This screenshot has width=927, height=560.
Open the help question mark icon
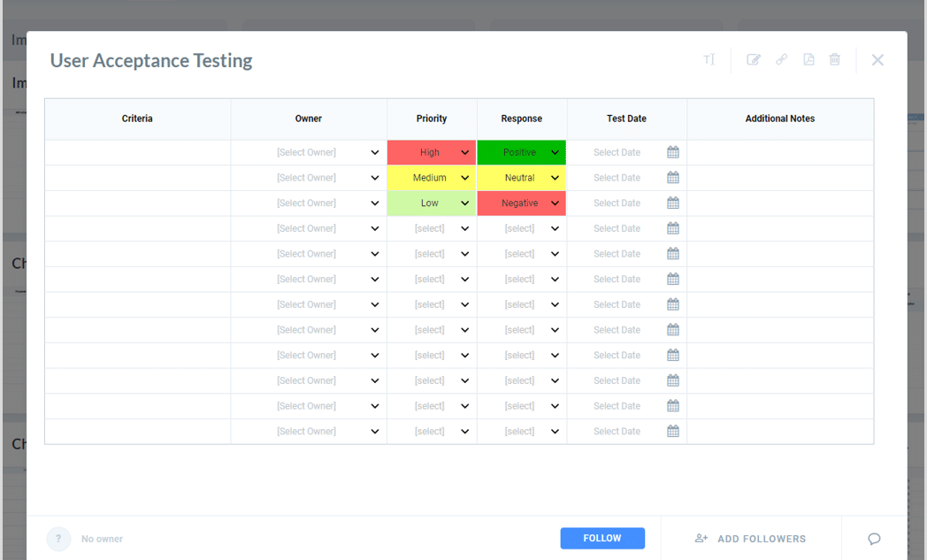(58, 539)
